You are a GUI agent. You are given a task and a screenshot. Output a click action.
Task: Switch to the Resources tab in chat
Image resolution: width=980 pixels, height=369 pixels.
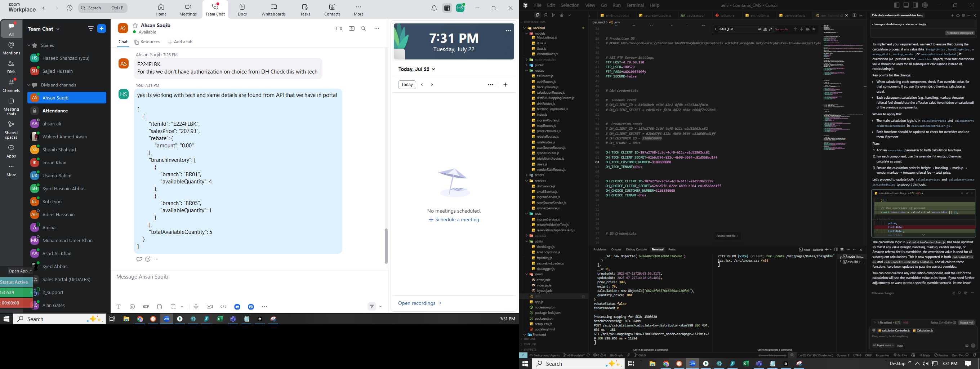coord(147,42)
